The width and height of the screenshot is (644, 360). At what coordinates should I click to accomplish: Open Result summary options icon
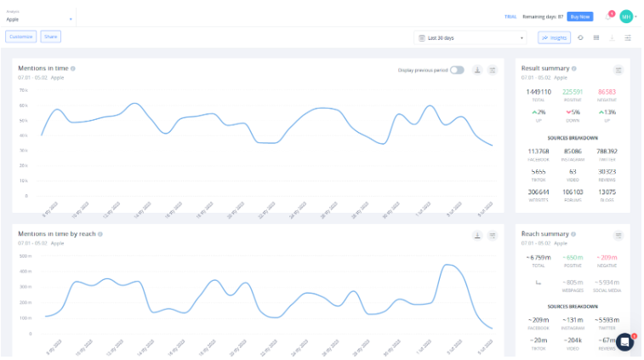618,70
